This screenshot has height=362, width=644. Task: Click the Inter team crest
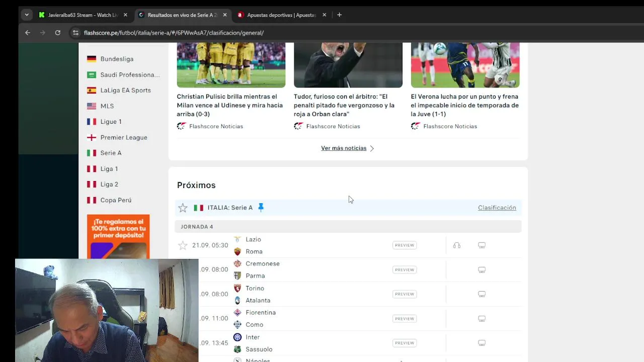tap(237, 337)
